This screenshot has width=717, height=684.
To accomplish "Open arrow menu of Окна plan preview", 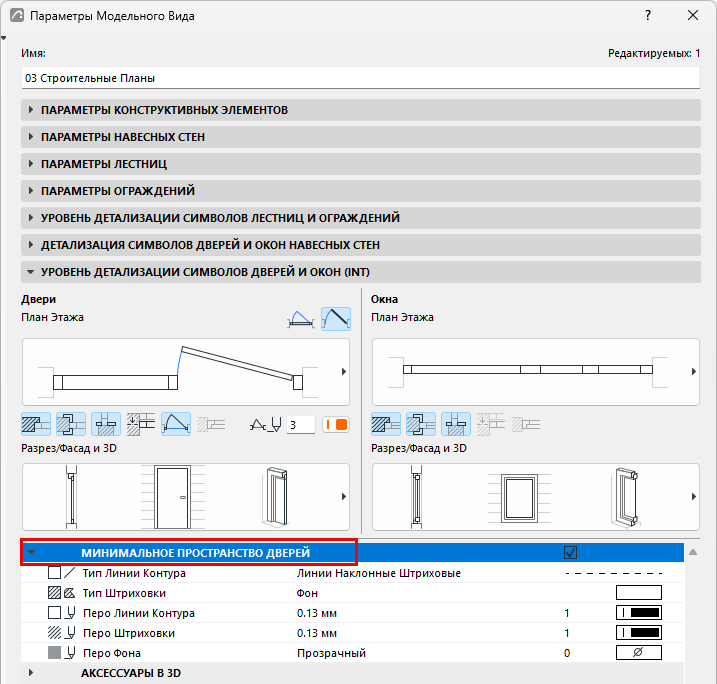I will [x=694, y=372].
